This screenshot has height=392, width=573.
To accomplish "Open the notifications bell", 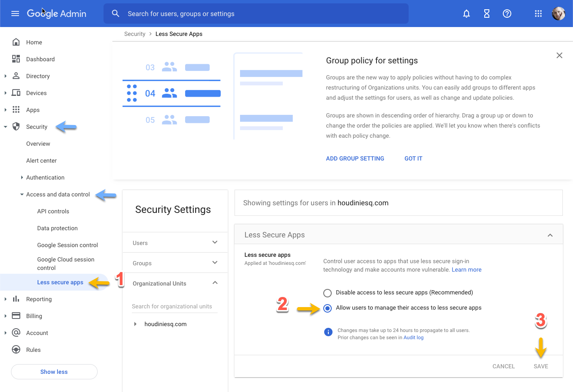I will [x=467, y=14].
